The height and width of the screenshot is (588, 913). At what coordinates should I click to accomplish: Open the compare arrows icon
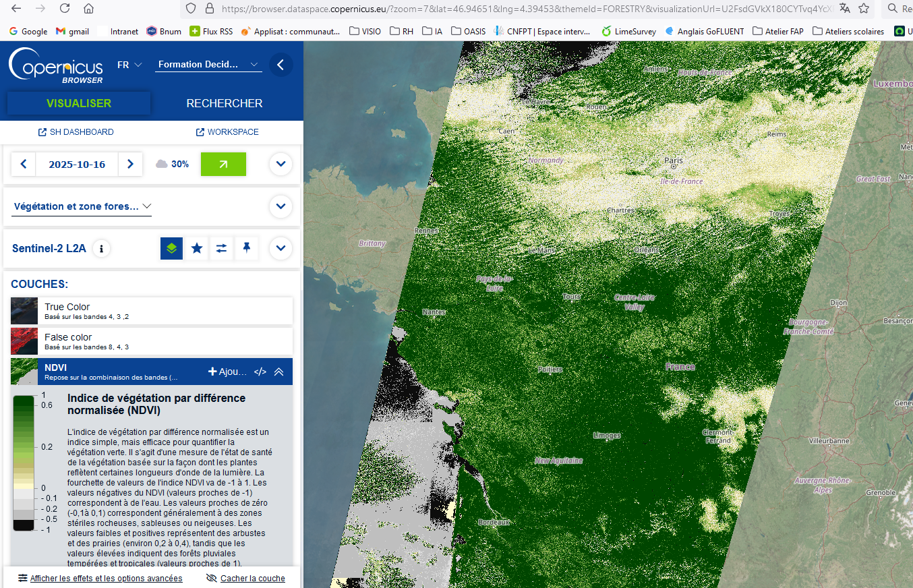coord(221,248)
